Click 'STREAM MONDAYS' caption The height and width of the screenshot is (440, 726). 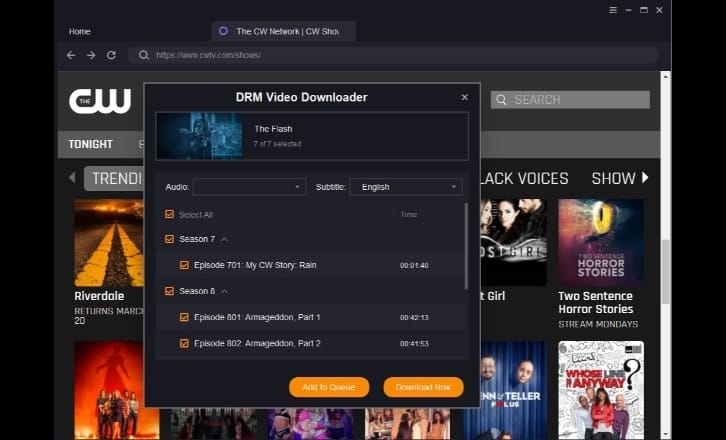598,324
